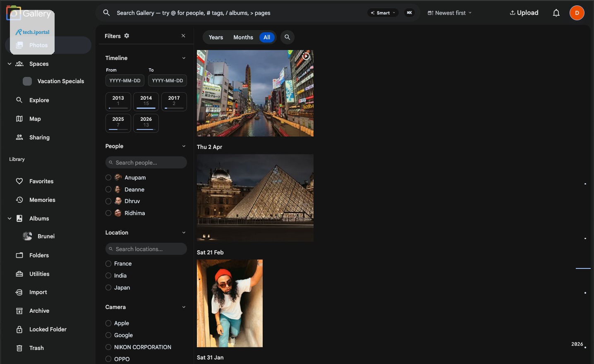Select the Deanne person filter
Screen dimensions: 594x364
[108, 189]
